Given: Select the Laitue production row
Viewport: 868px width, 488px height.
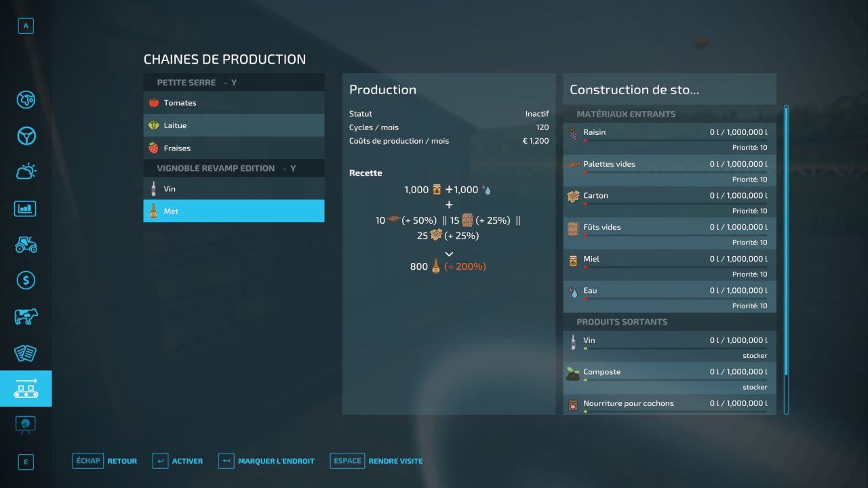Looking at the screenshot, I should tap(234, 125).
